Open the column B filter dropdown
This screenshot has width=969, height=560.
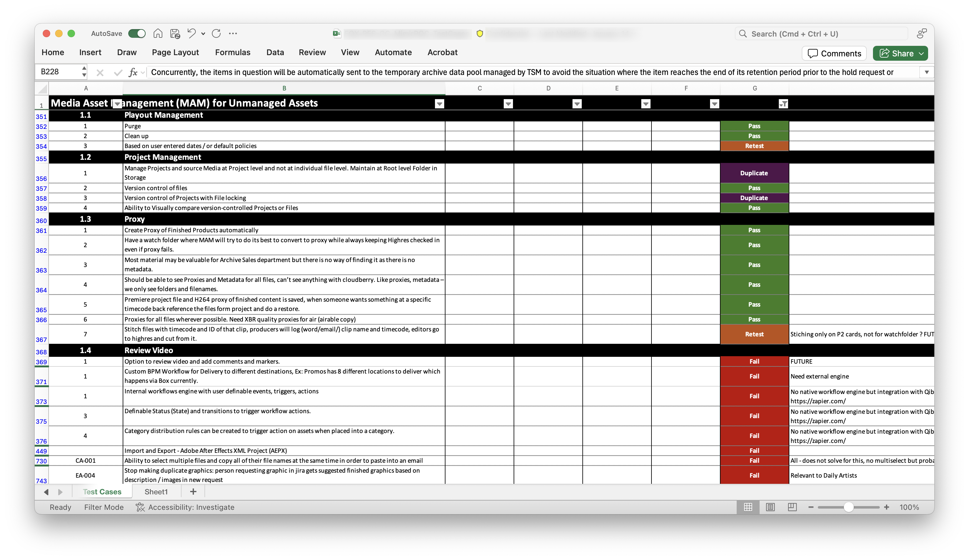pos(440,104)
